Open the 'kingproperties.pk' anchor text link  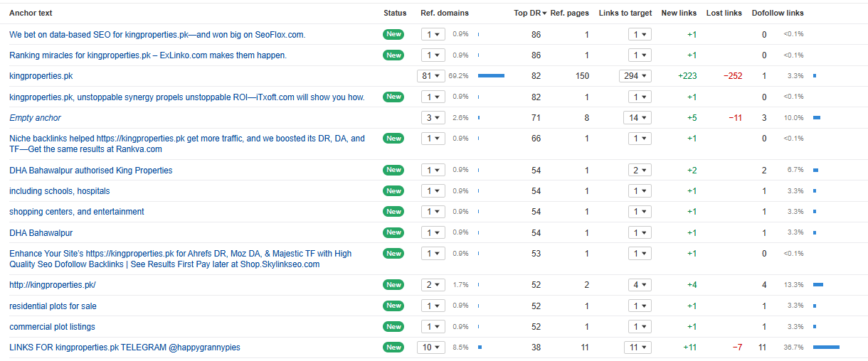(41, 76)
